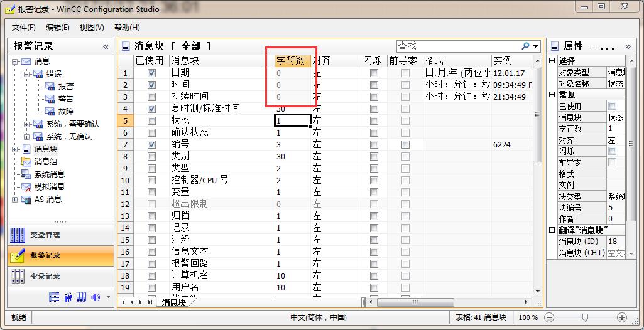Uncheck 已使用 for the 日期 row
Screen dimensions: 644x330
click(151, 73)
